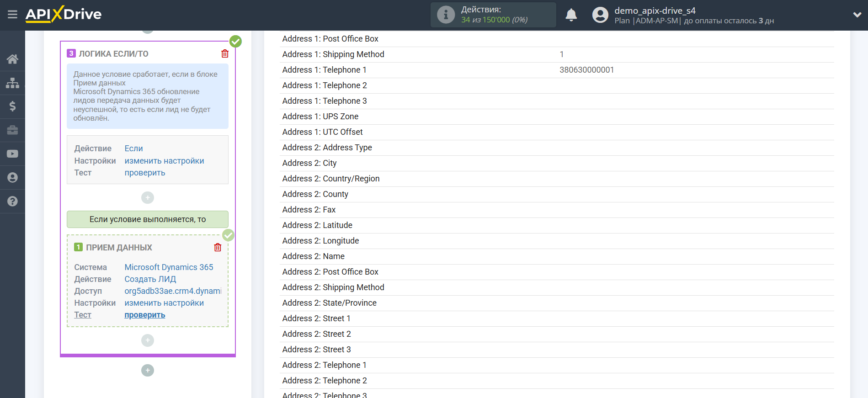Select 'Address 2: Street 3' row
The height and width of the screenshot is (398, 868).
point(557,350)
